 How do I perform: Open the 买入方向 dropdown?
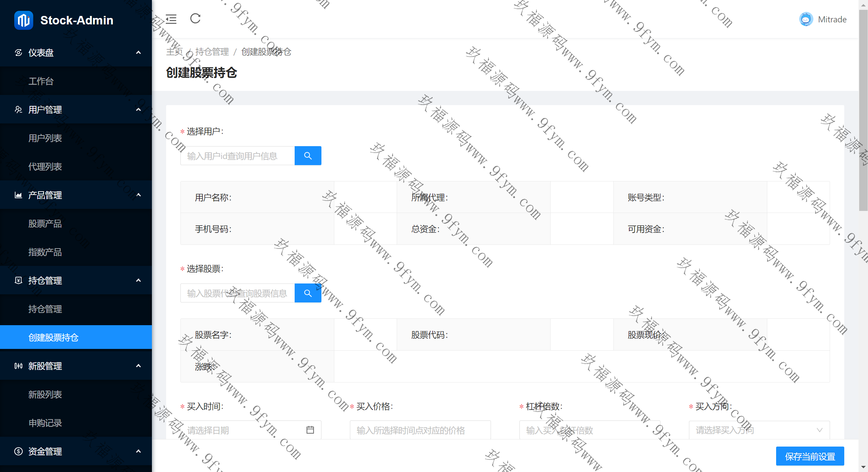point(759,430)
